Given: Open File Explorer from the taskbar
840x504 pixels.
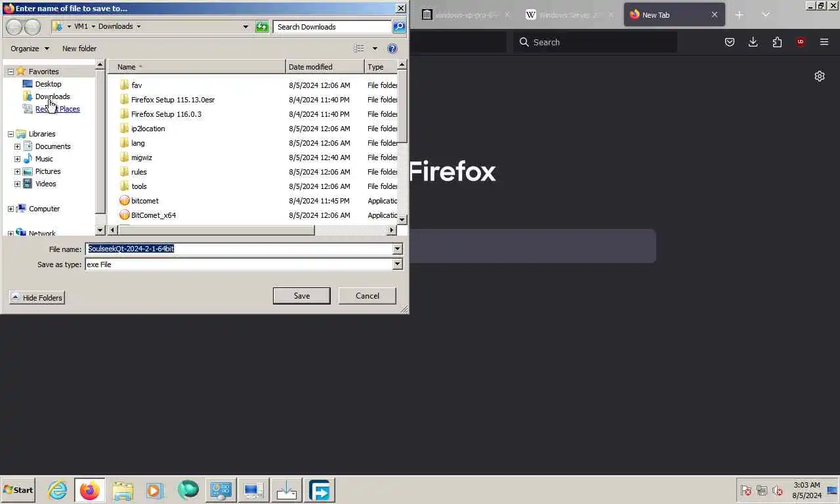Looking at the screenshot, I should tap(123, 490).
